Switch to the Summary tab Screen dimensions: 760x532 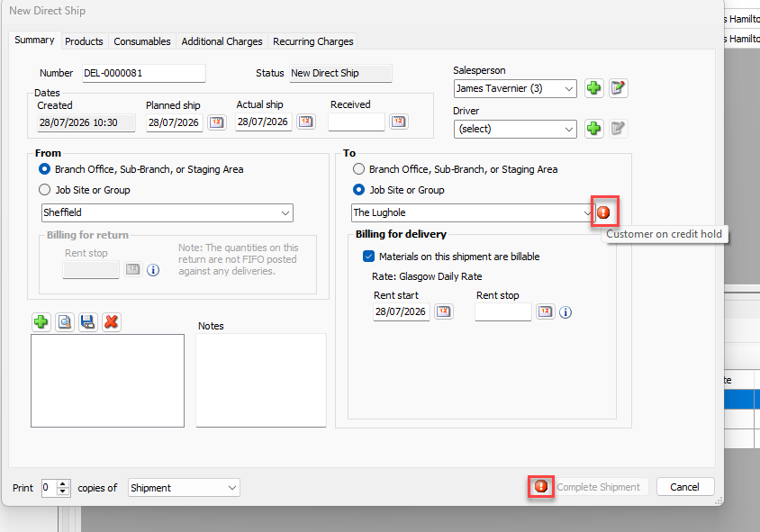[34, 40]
